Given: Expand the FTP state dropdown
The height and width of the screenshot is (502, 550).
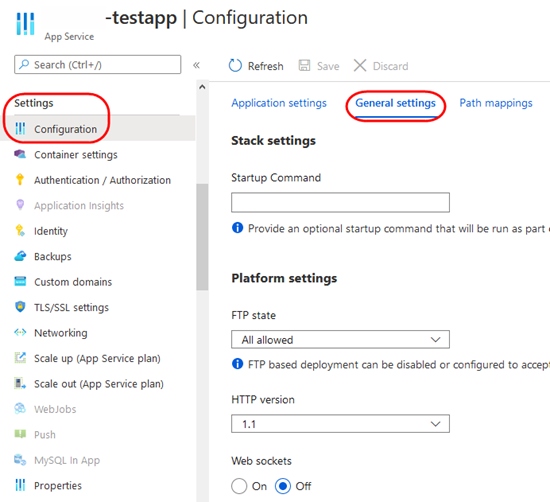Looking at the screenshot, I should pyautogui.click(x=340, y=339).
